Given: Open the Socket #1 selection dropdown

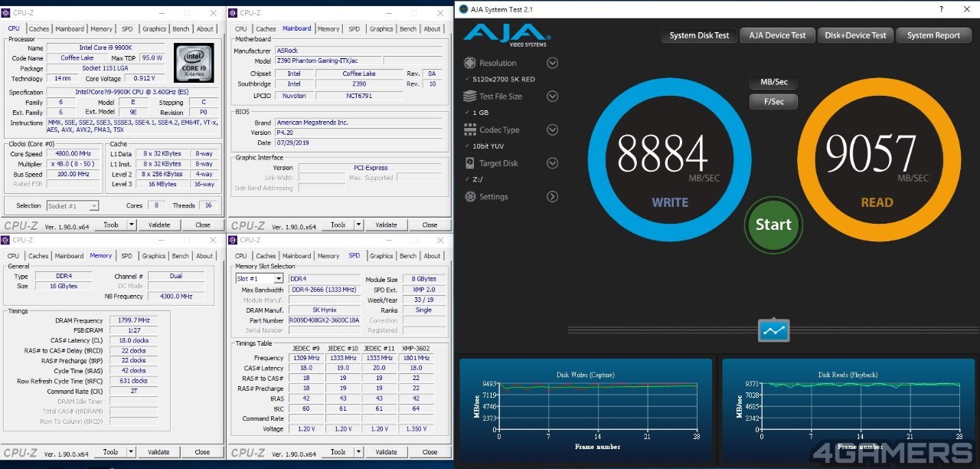Looking at the screenshot, I should point(73,205).
